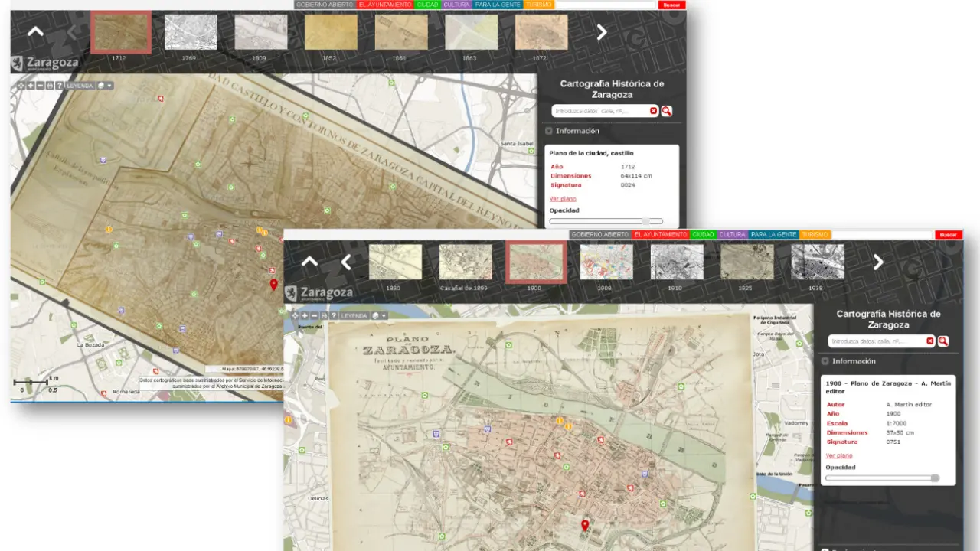This screenshot has height=551, width=980.
Task: Open Gobierno Abierto menu in top window
Action: click(325, 5)
